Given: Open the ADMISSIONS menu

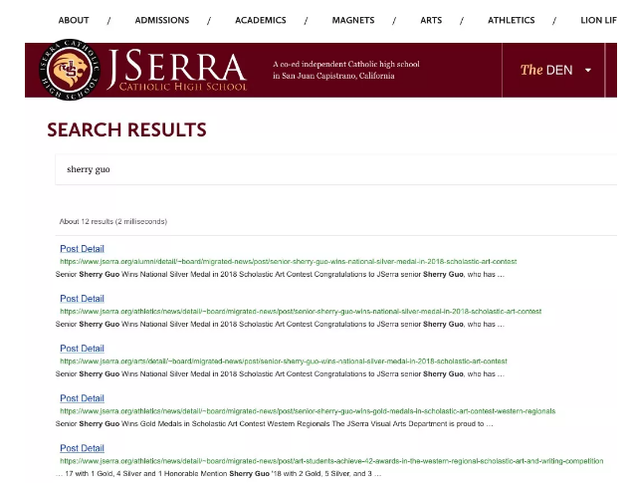Looking at the screenshot, I should click(x=162, y=20).
